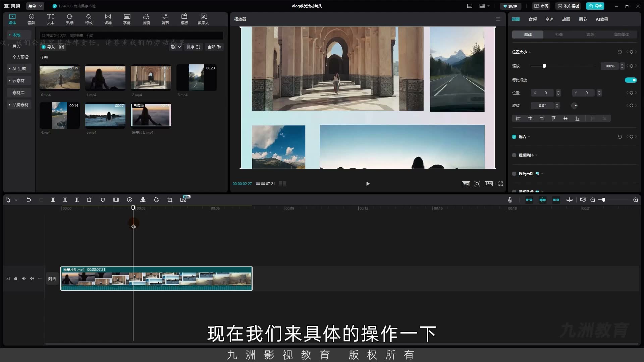644x362 pixels.
Task: Toggle the 等比缩放 switch
Action: click(631, 80)
